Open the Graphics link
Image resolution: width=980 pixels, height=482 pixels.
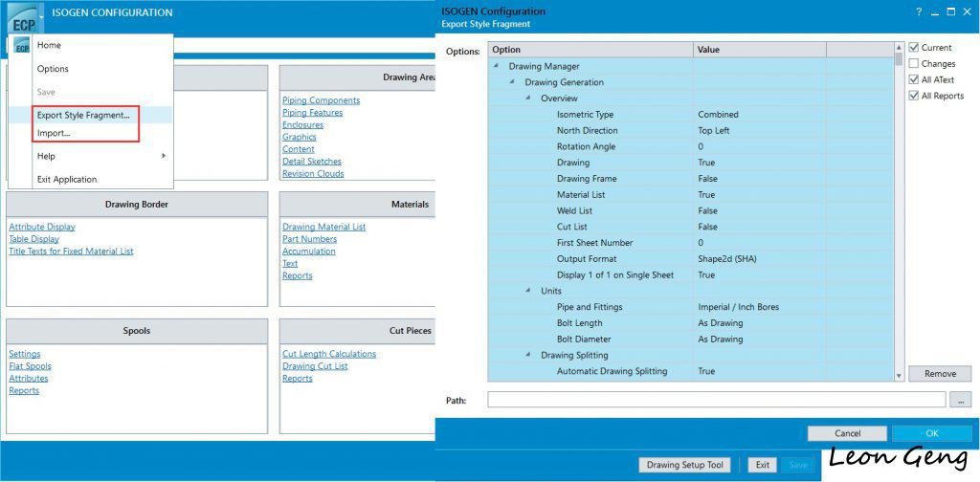pos(300,137)
